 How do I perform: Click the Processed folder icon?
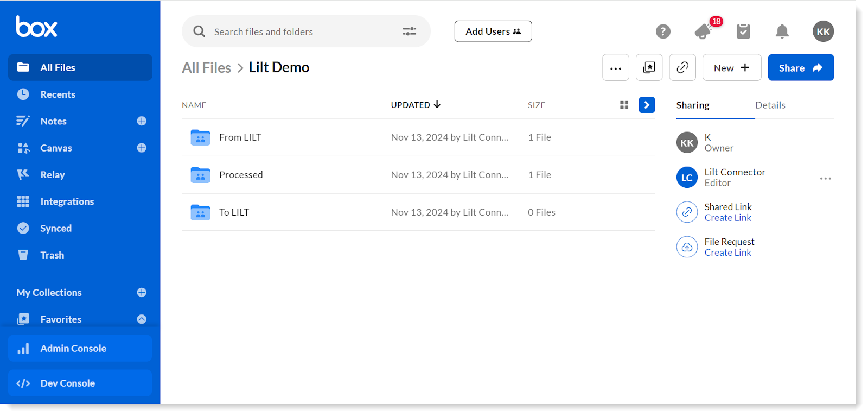200,175
